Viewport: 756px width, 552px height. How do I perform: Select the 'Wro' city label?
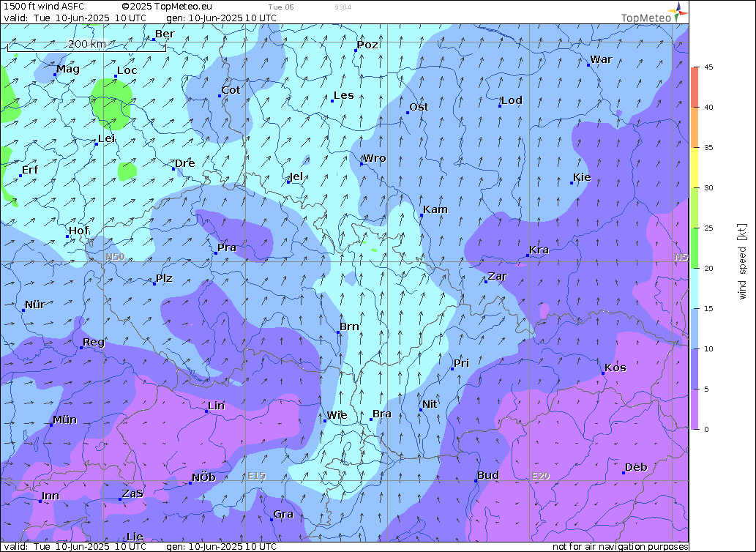point(375,158)
